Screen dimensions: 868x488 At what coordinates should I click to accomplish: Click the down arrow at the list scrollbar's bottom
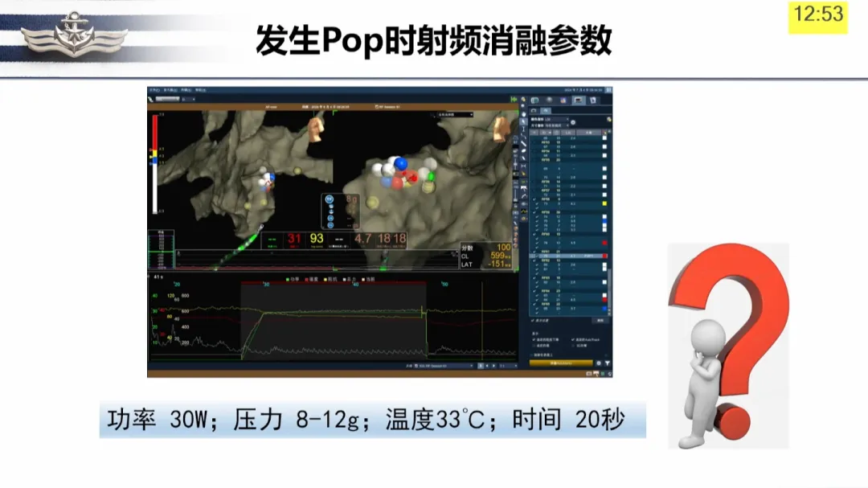pos(609,314)
